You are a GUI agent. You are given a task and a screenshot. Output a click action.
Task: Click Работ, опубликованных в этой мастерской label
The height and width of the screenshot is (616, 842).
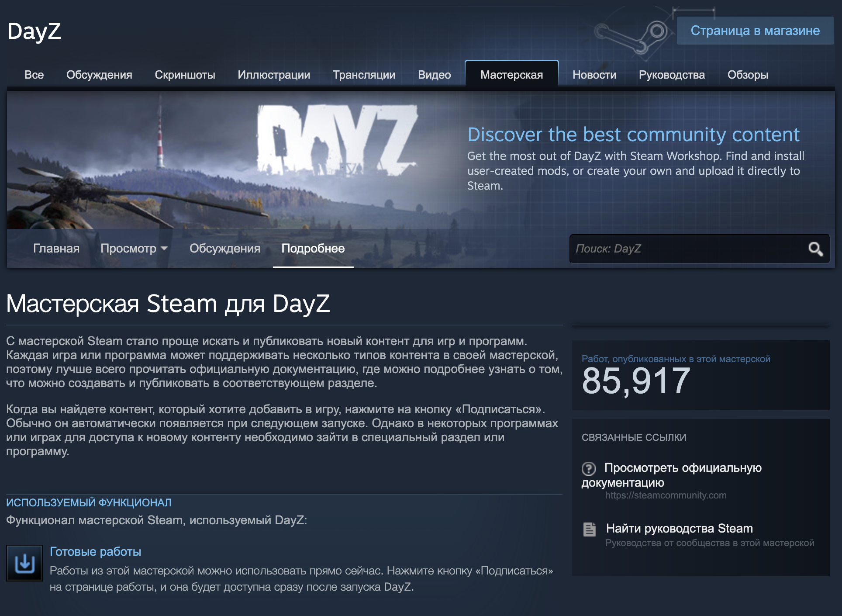pos(676,359)
